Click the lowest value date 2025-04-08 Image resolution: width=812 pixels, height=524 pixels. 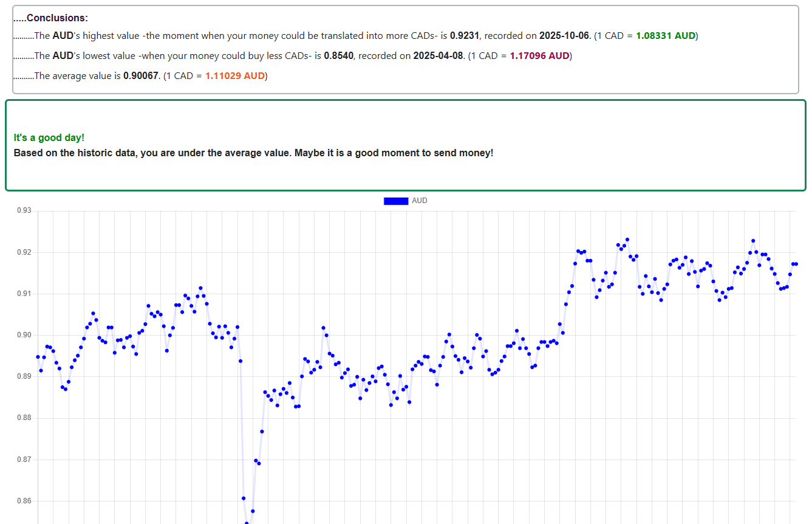click(x=438, y=56)
